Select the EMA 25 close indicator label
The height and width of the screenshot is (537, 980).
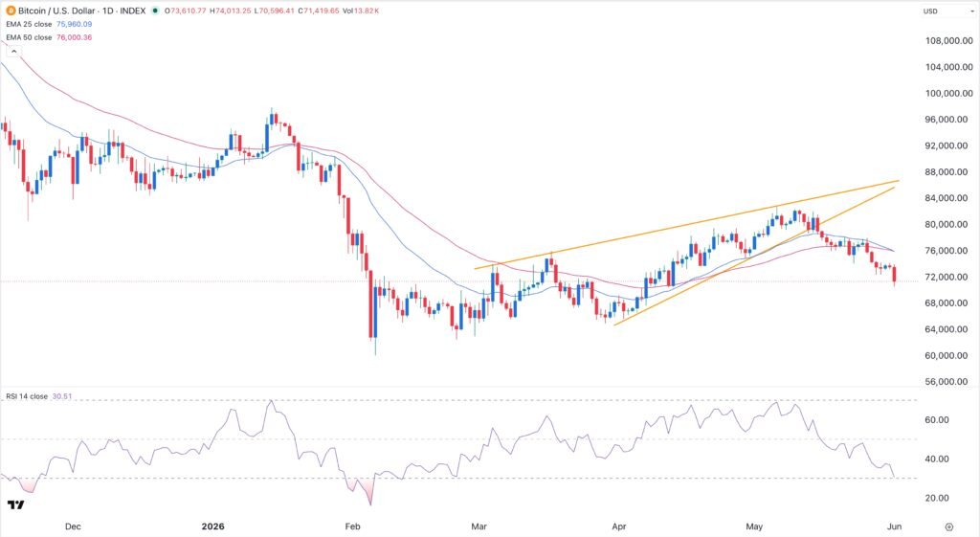click(x=29, y=24)
